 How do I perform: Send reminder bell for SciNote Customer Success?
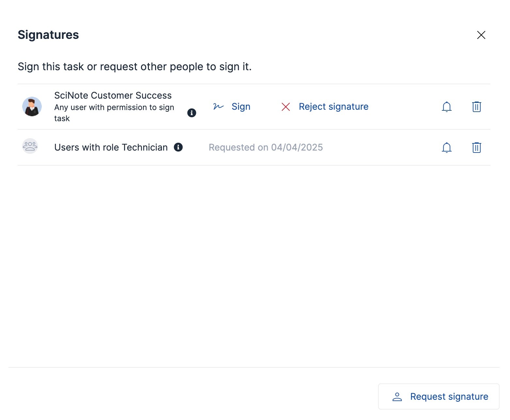446,107
